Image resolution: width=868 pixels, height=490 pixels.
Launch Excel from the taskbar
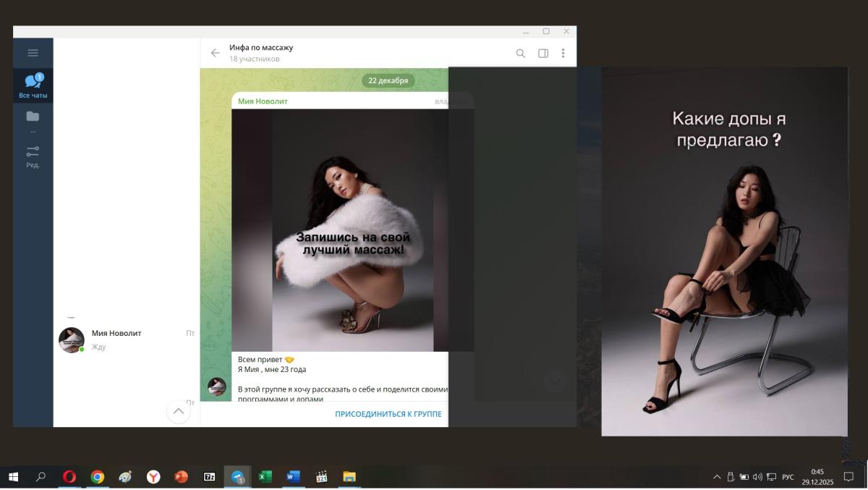click(265, 477)
